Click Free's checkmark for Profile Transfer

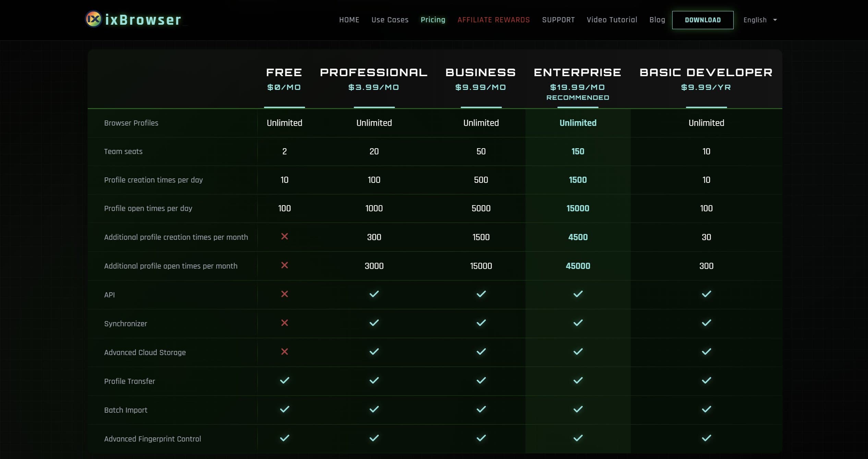285,380
